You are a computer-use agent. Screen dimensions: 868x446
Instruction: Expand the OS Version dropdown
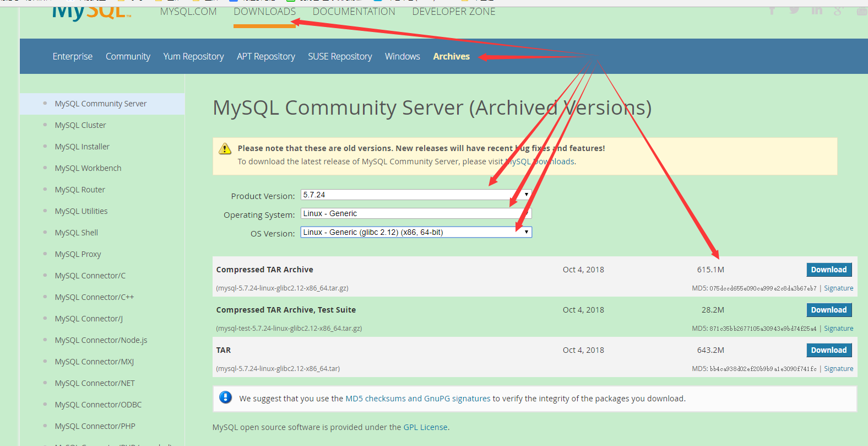[x=416, y=232]
